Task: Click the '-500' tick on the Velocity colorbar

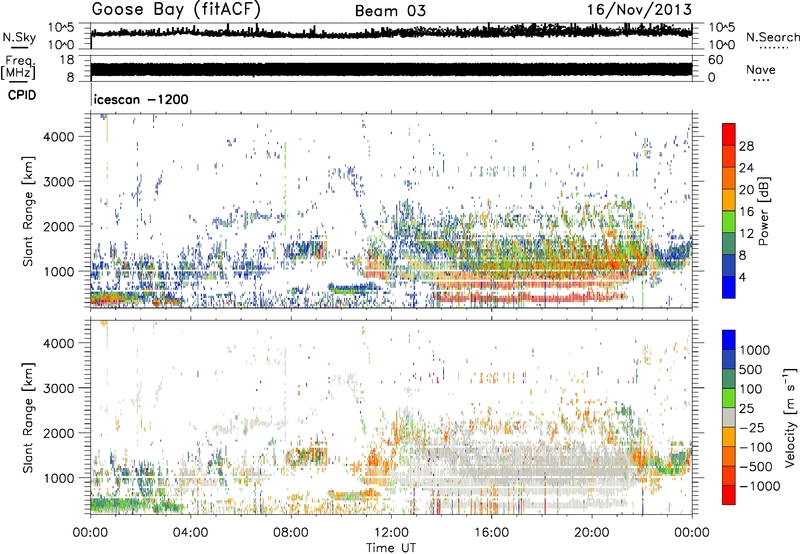Action: tap(756, 467)
